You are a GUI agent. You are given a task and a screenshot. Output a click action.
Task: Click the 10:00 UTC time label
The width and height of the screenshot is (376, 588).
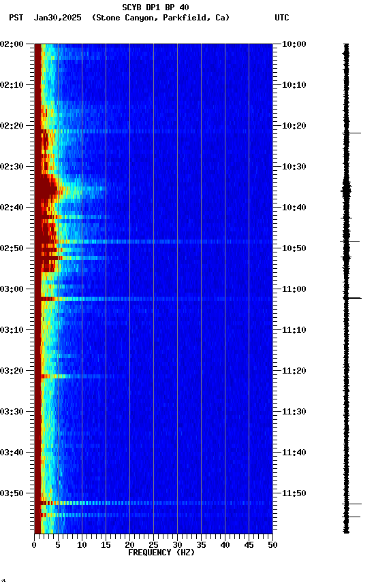coord(294,44)
